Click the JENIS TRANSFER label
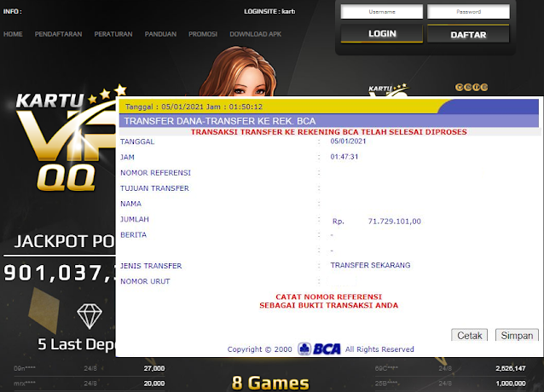544x392 pixels. 151,266
